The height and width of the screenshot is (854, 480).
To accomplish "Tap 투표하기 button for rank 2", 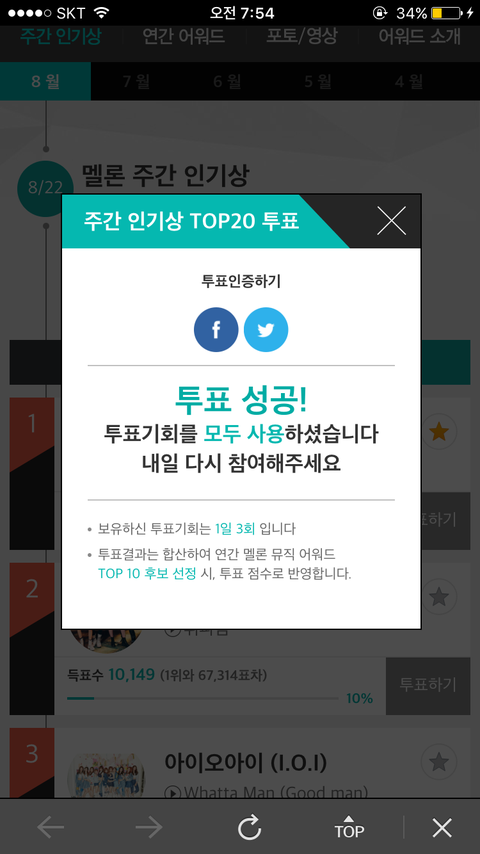I will [x=428, y=686].
